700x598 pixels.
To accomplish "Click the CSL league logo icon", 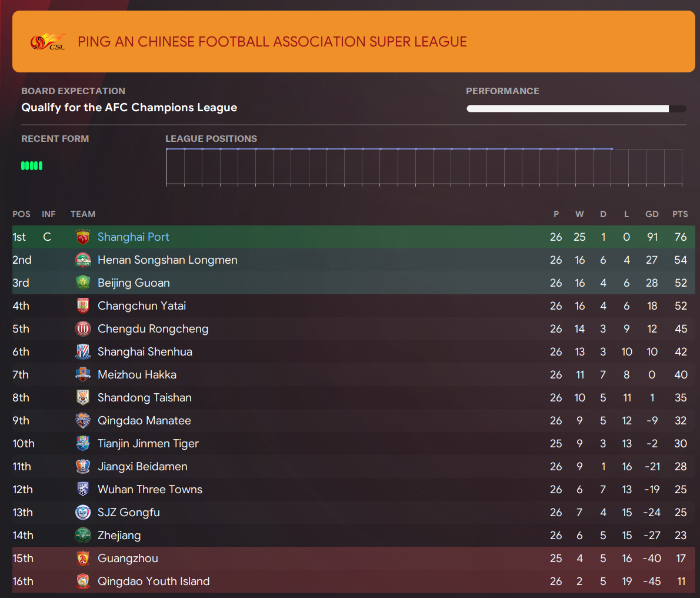I will (x=48, y=42).
